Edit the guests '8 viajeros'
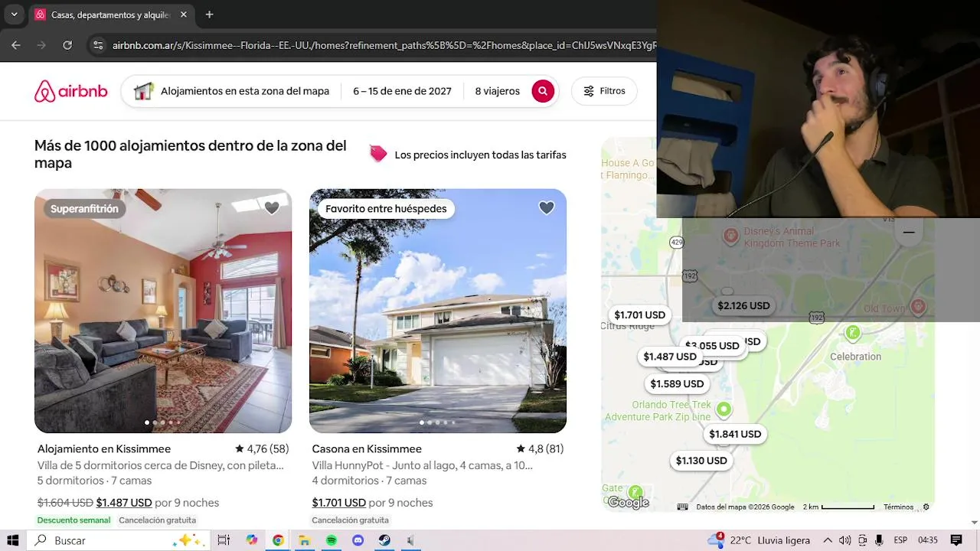Viewport: 980px width, 551px height. pos(497,91)
